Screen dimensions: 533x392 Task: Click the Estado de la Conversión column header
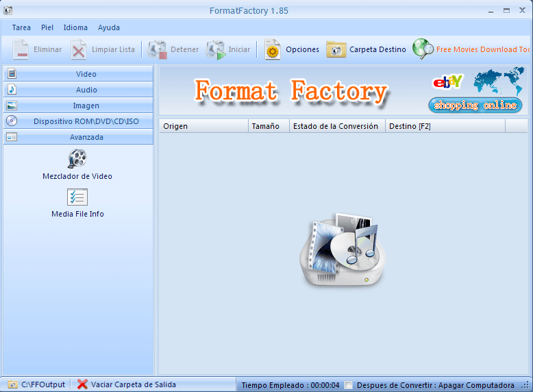pyautogui.click(x=337, y=126)
